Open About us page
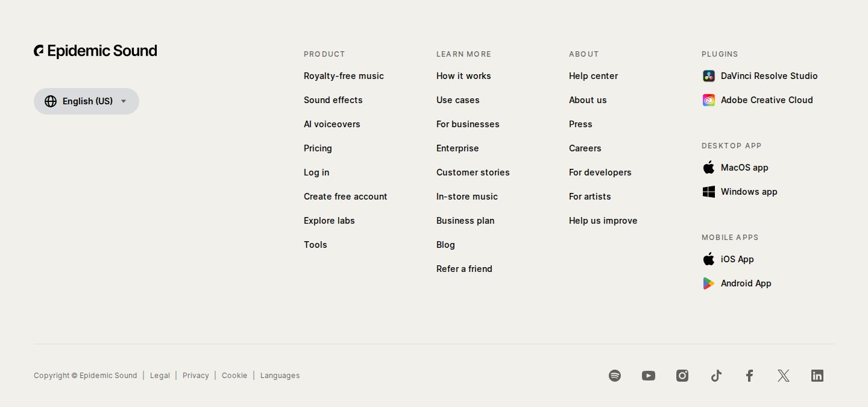868x407 pixels. (588, 100)
